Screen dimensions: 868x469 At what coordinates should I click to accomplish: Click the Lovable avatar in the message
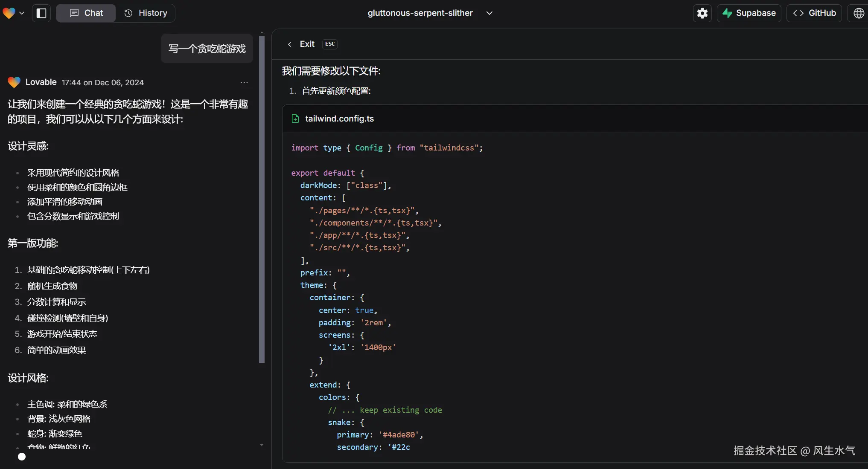(14, 82)
